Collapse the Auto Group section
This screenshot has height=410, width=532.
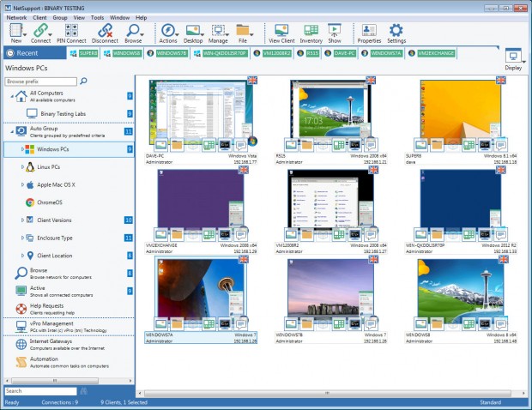point(12,131)
